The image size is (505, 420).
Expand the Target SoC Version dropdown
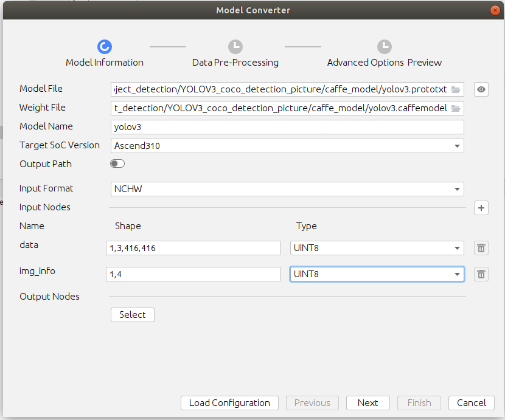click(x=288, y=146)
